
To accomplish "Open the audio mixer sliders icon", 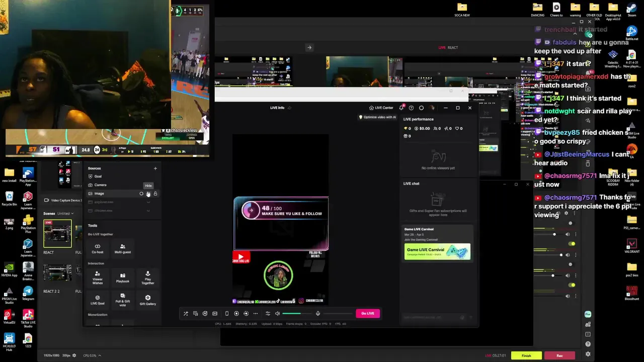I will pyautogui.click(x=268, y=314).
